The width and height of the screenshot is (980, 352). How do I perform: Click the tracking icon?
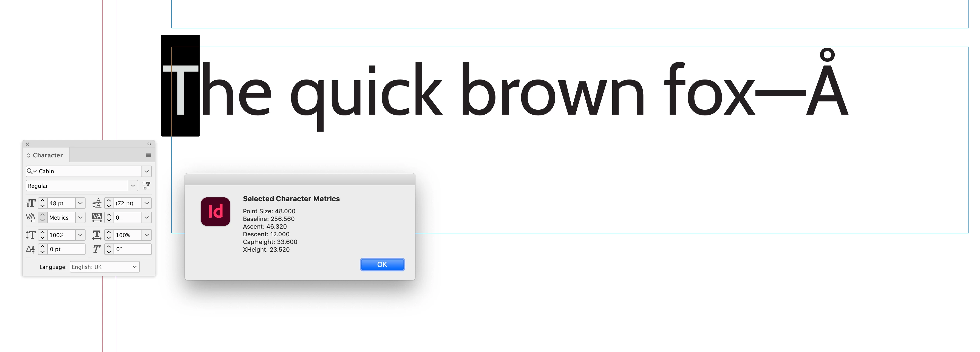tap(97, 218)
